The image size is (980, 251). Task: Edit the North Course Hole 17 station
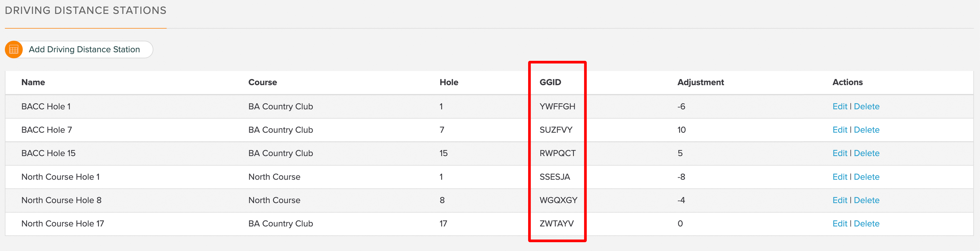[x=840, y=224]
